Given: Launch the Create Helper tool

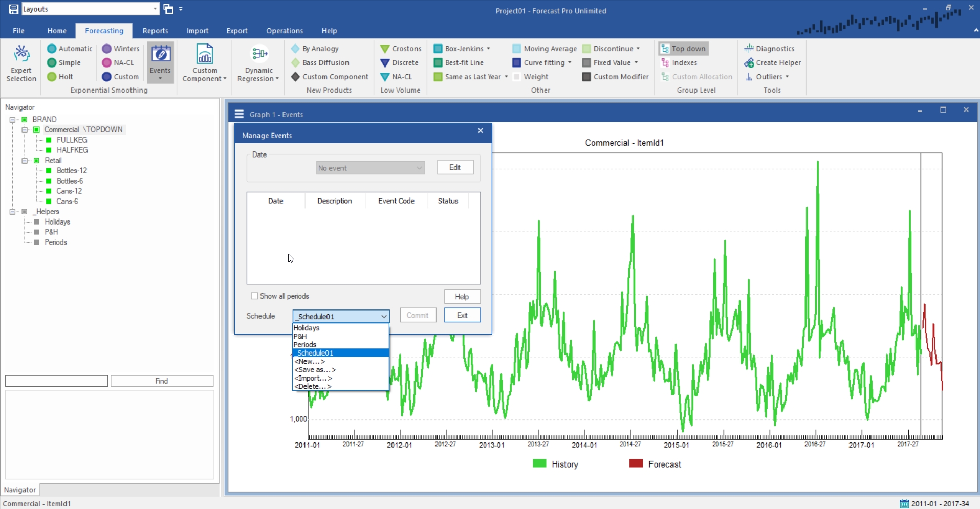Looking at the screenshot, I should pos(773,62).
